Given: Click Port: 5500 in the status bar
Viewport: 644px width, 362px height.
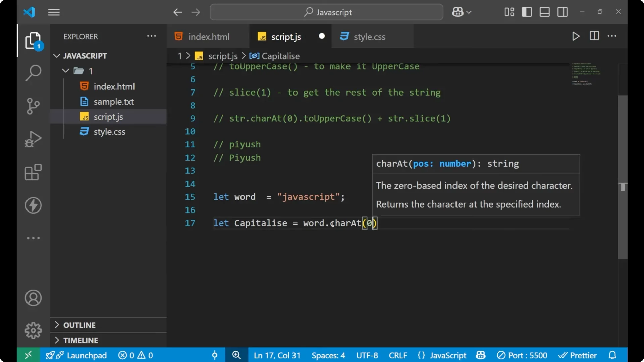Looking at the screenshot, I should point(522,355).
